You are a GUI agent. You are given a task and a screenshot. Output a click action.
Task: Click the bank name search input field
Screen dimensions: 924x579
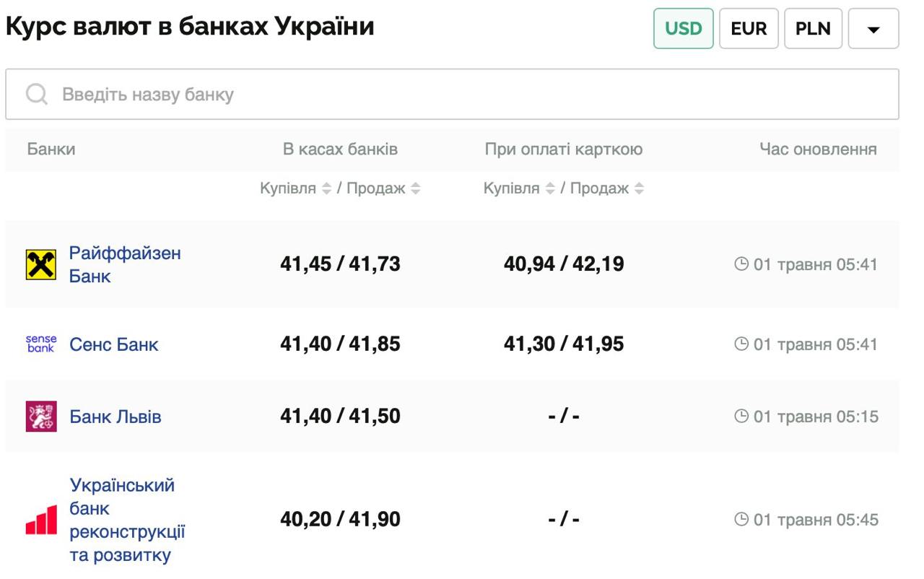click(x=289, y=93)
